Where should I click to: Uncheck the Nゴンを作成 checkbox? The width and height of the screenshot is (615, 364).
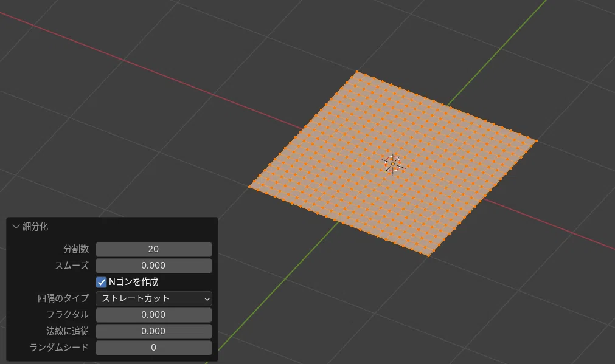pyautogui.click(x=101, y=282)
